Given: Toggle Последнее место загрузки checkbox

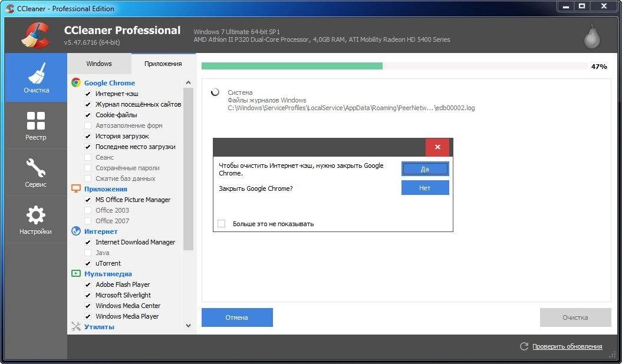Looking at the screenshot, I should (x=88, y=147).
